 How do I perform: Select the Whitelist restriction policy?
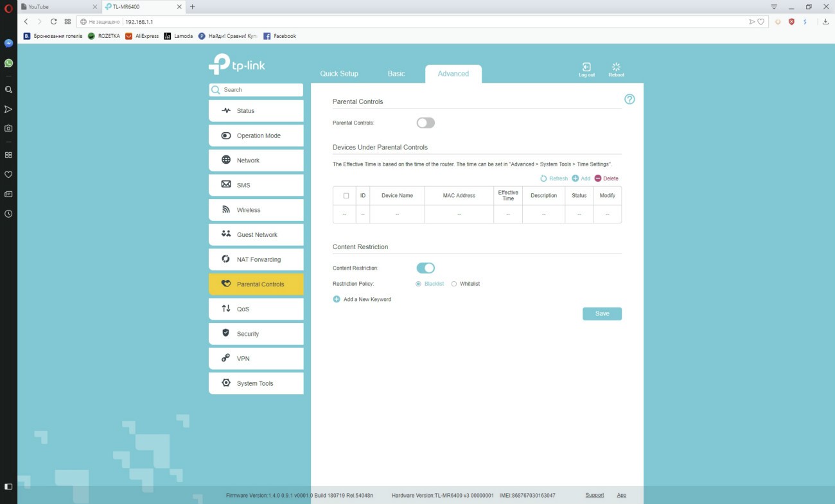454,284
